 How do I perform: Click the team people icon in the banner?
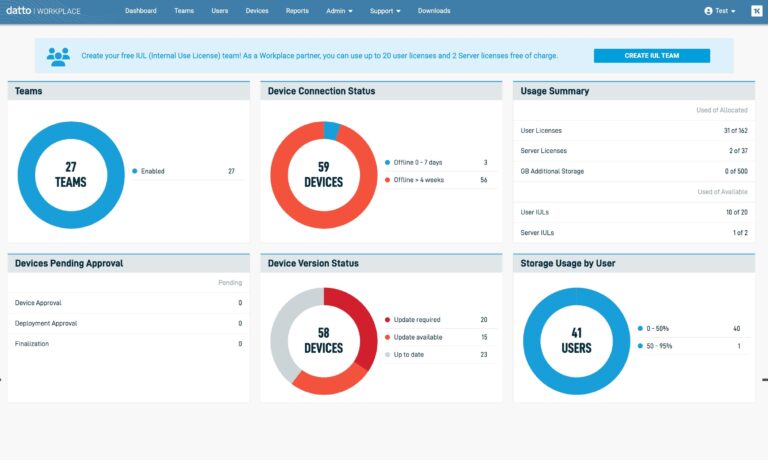(x=58, y=56)
